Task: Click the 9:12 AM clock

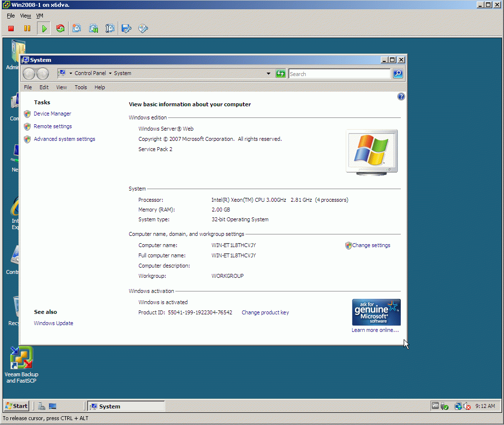Action: point(485,406)
